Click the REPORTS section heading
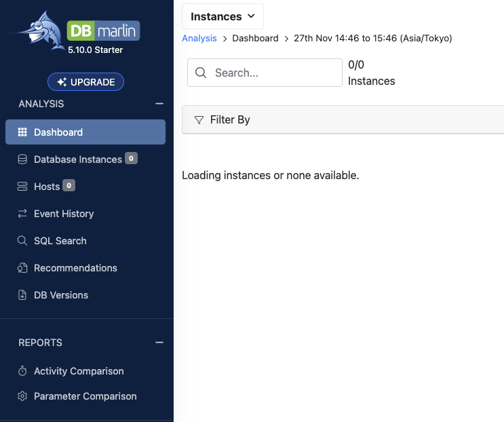 pos(40,343)
